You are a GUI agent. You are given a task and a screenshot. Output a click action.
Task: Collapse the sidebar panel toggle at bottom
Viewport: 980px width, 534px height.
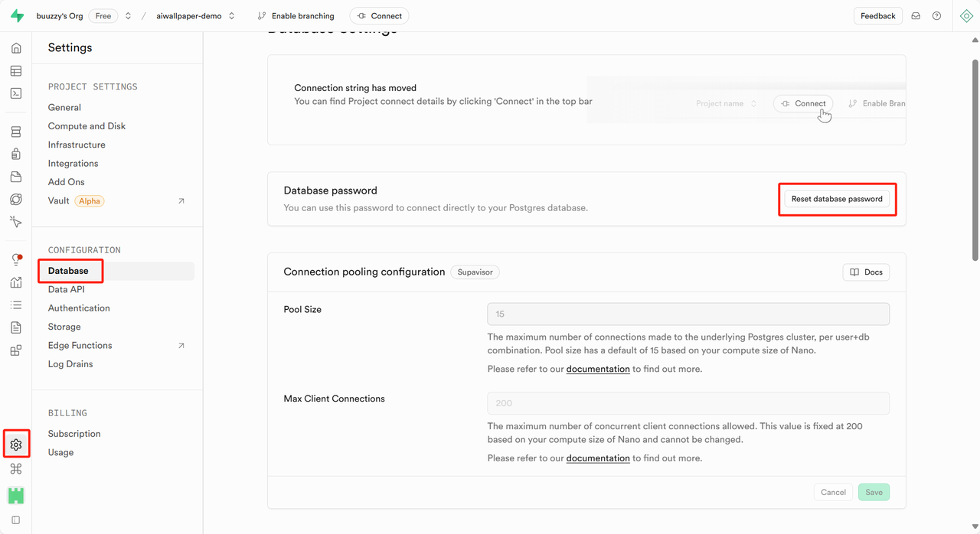pos(16,520)
